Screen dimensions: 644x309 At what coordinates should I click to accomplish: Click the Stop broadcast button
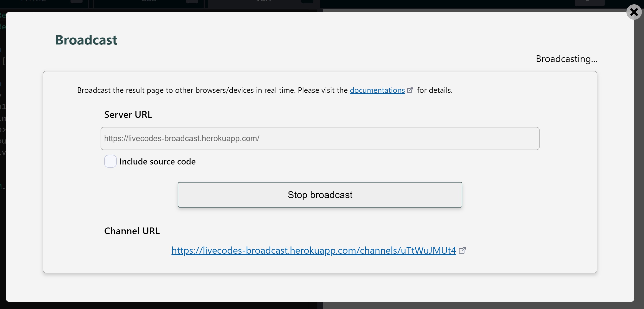click(x=320, y=195)
